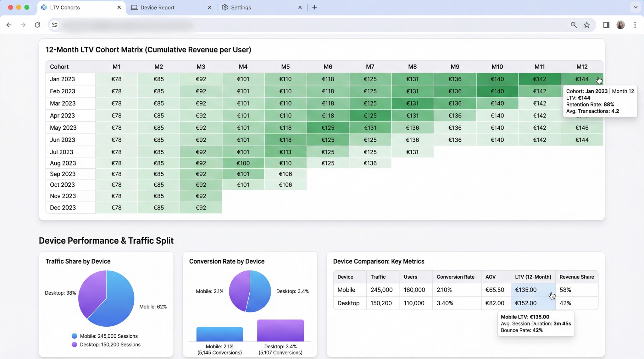Toggle the browser side panel icon
This screenshot has width=644, height=359.
coord(606,25)
